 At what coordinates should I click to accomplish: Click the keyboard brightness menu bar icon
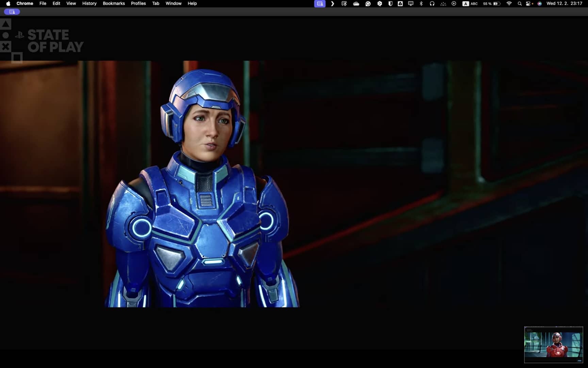tap(443, 3)
